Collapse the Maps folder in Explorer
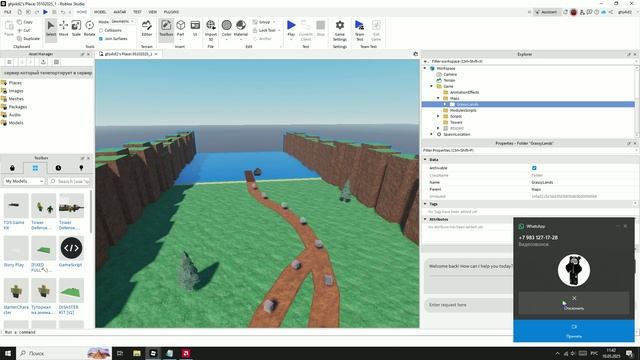The height and width of the screenshot is (360, 640). coord(438,98)
